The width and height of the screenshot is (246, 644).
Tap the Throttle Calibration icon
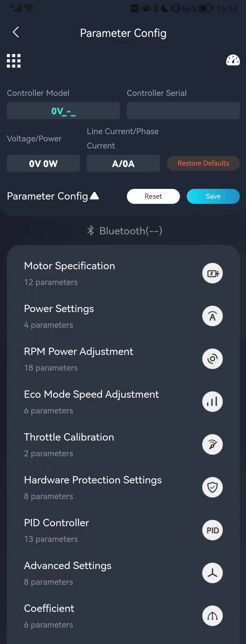point(212,444)
